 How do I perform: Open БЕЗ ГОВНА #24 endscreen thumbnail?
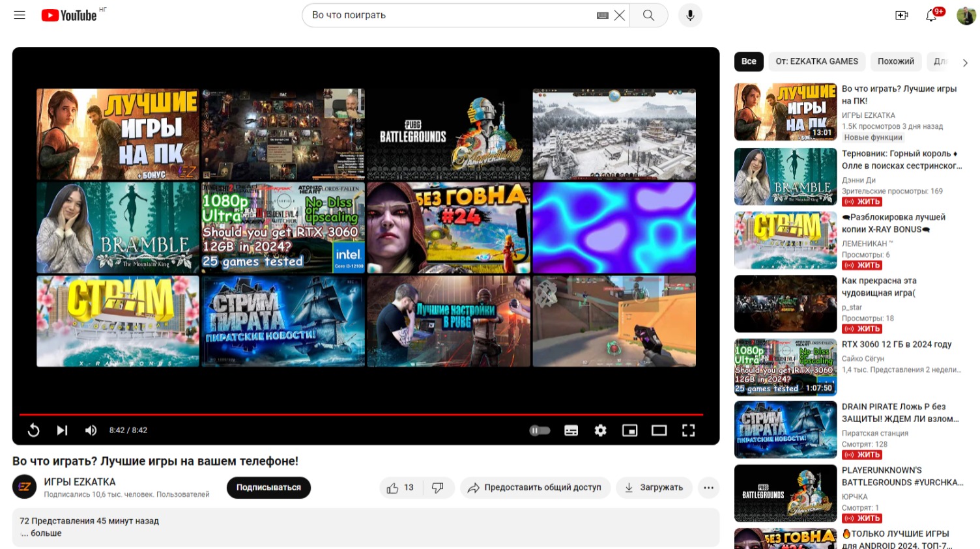point(448,227)
